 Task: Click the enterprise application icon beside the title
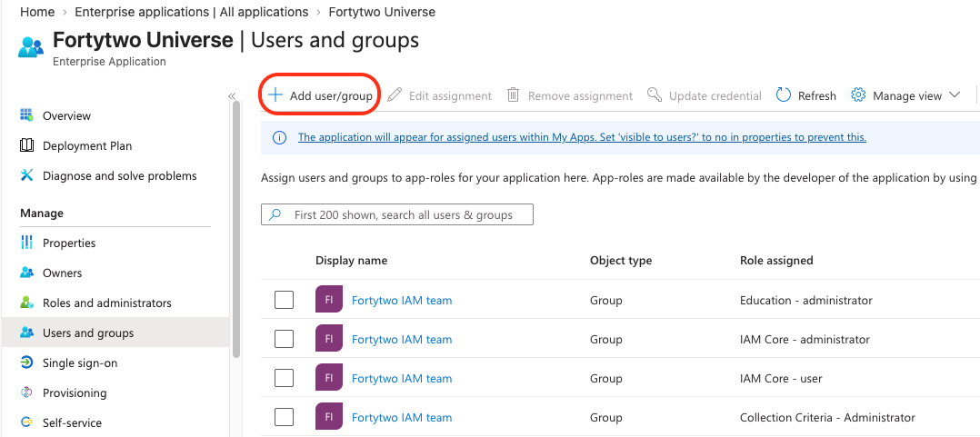coord(31,47)
